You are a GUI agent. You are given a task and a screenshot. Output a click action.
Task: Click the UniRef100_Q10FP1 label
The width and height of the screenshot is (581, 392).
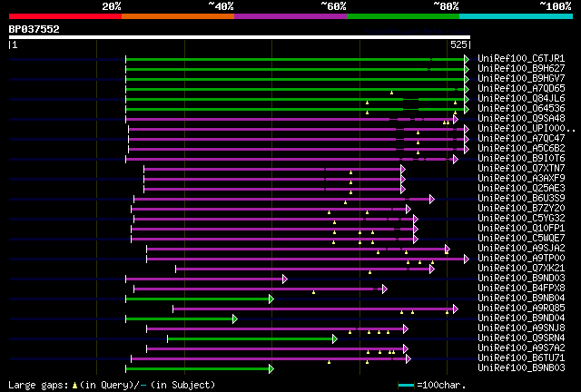(x=521, y=229)
